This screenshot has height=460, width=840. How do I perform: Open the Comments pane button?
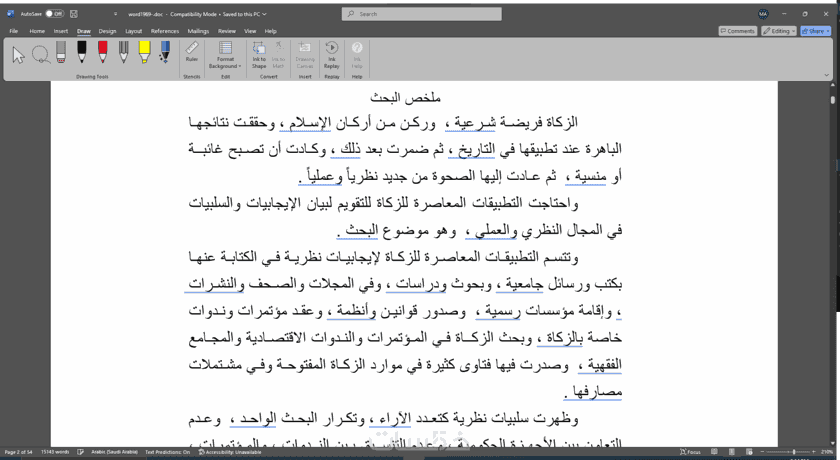point(738,31)
